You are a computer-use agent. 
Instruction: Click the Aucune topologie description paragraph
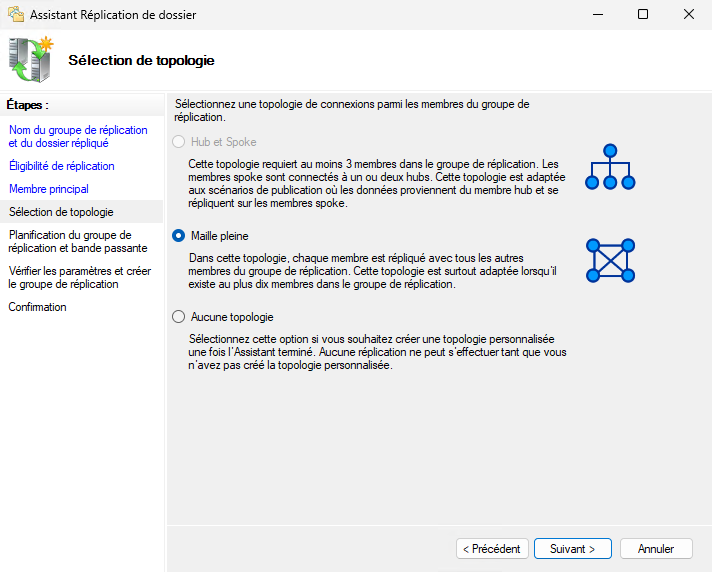(x=377, y=352)
